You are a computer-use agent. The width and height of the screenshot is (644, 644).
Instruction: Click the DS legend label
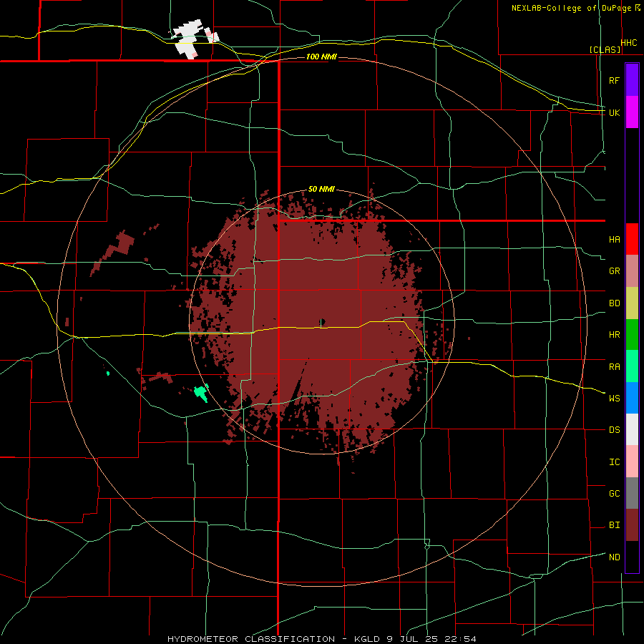(614, 430)
